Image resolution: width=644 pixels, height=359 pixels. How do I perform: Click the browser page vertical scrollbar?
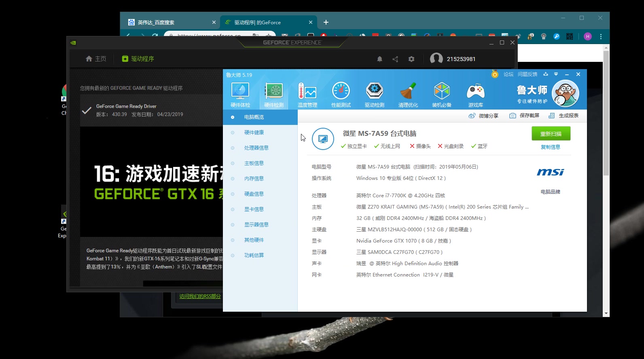pos(606,113)
